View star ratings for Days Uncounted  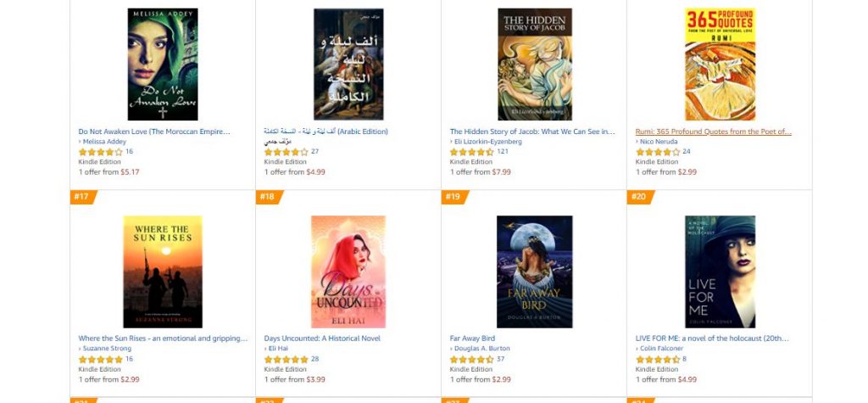pos(287,359)
